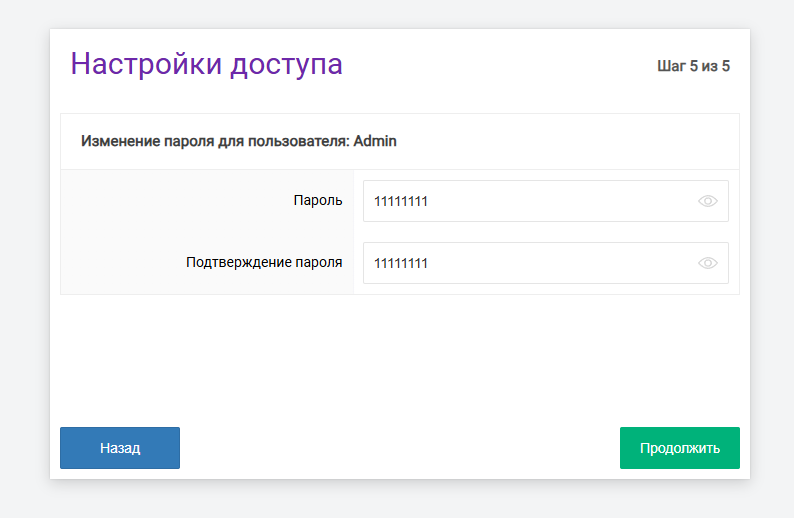Click the eye icon in the first password row

(708, 201)
